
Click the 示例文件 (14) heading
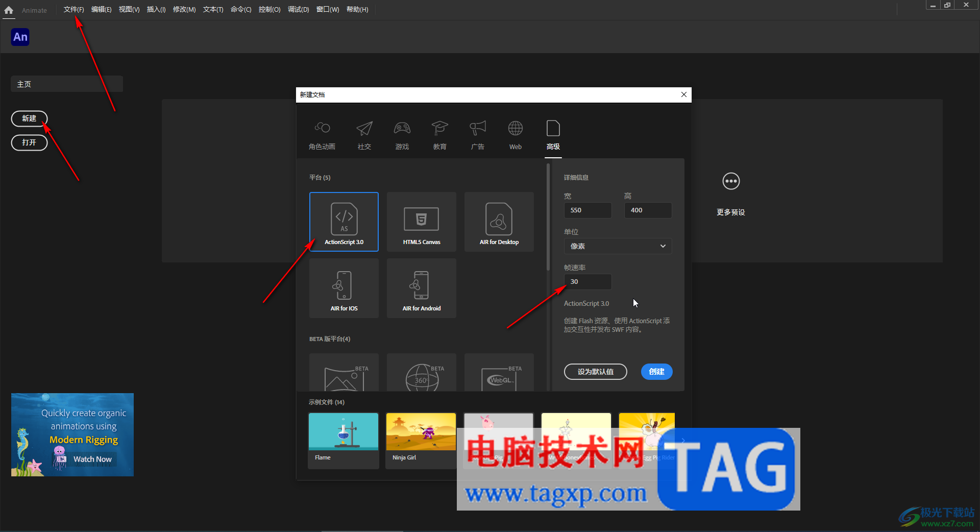point(327,402)
